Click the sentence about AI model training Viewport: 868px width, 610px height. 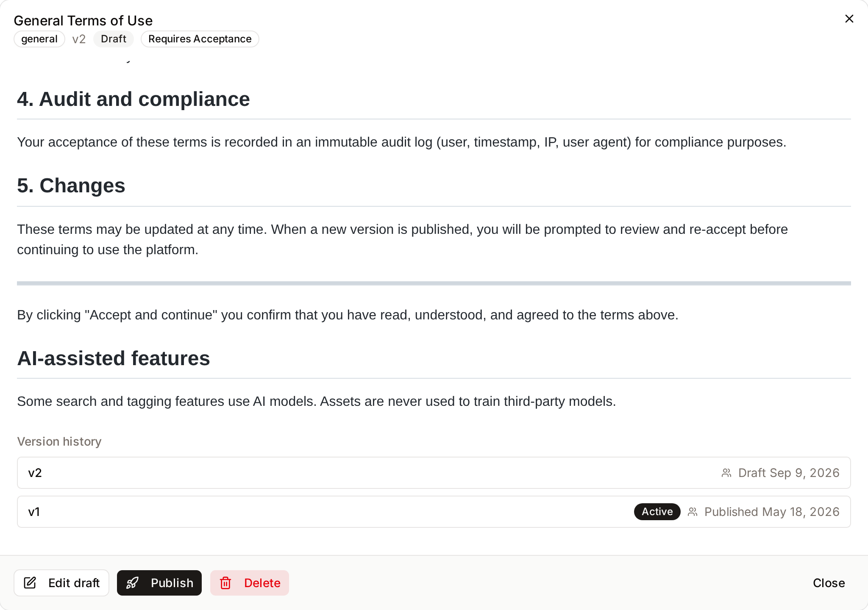[316, 401]
